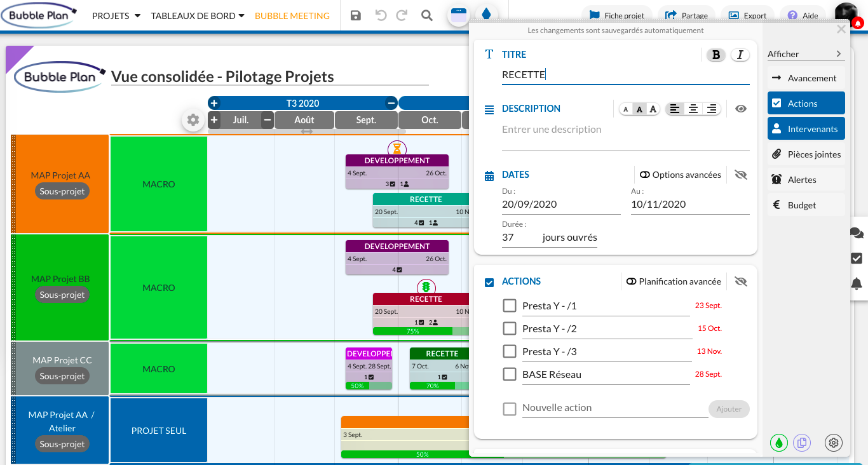868x465 pixels.
Task: Check the Presta Y - /3 action
Action: pos(510,351)
